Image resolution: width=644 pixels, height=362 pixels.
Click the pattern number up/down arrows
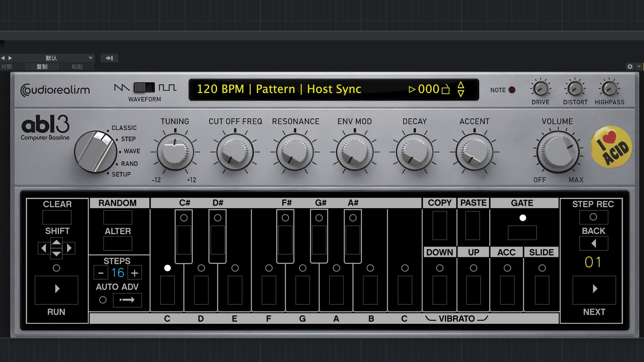[461, 89]
